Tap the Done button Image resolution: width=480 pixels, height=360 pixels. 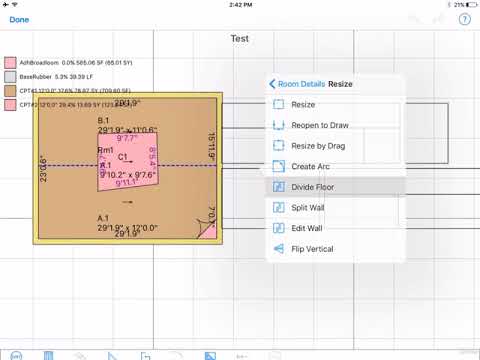19,20
